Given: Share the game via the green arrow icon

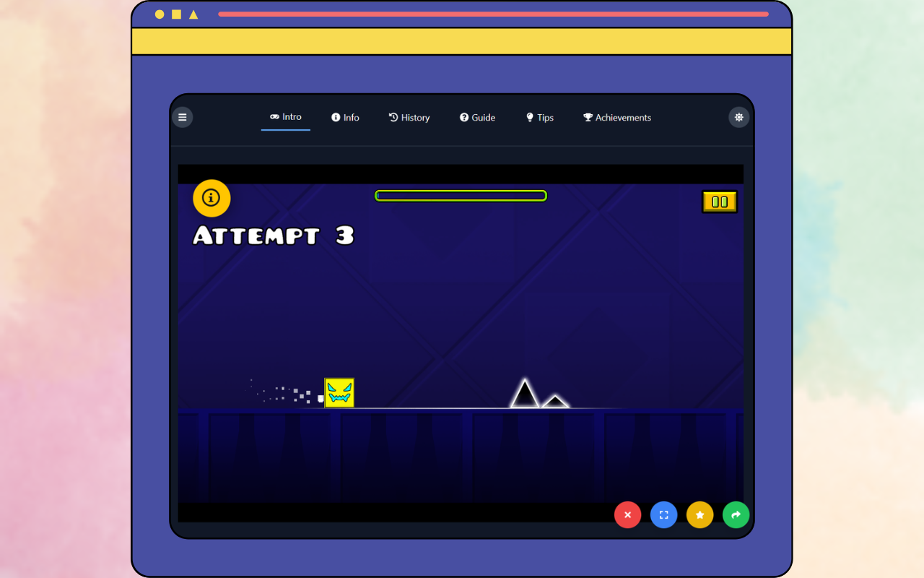Looking at the screenshot, I should pyautogui.click(x=736, y=514).
